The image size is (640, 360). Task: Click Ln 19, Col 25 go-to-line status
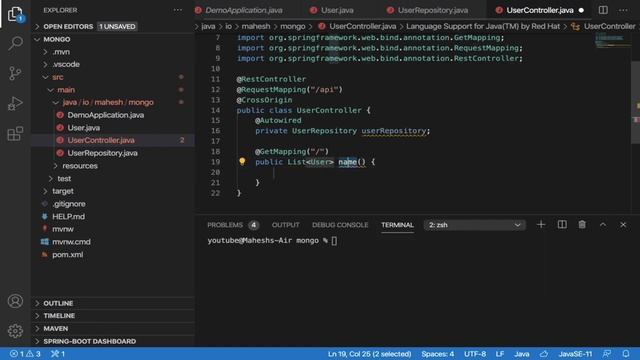coord(369,354)
